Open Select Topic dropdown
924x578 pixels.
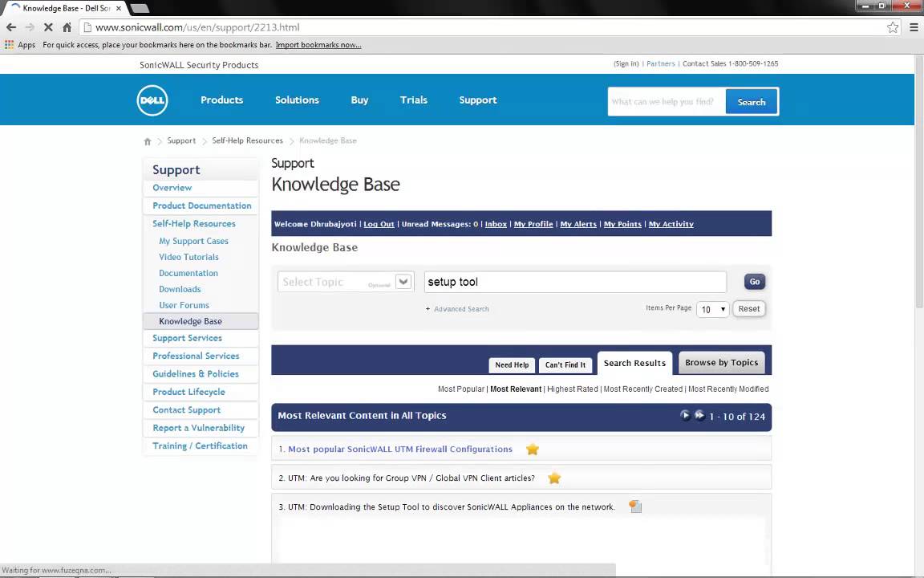pyautogui.click(x=346, y=282)
